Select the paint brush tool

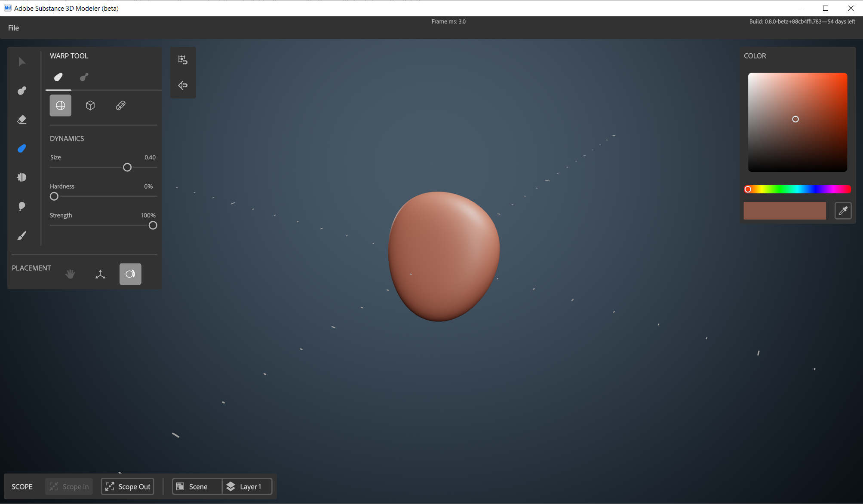pyautogui.click(x=22, y=235)
